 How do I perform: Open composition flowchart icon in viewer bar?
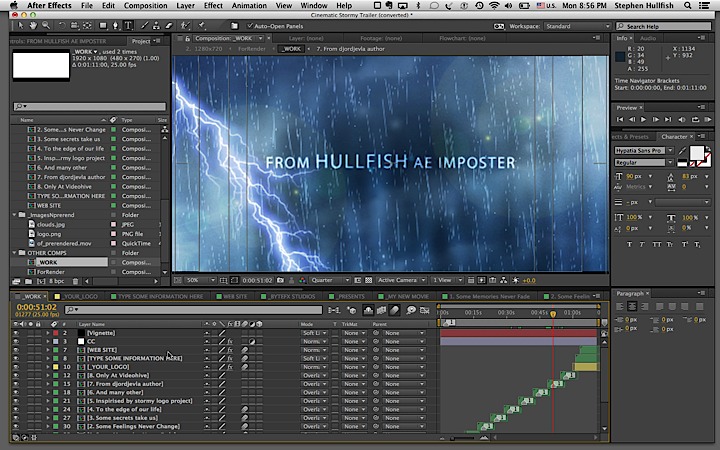pos(504,280)
